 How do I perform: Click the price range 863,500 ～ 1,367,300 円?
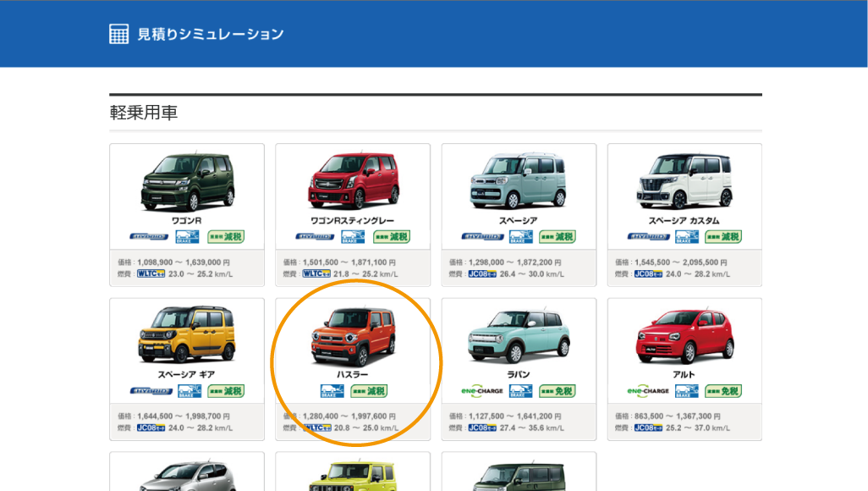click(x=678, y=417)
